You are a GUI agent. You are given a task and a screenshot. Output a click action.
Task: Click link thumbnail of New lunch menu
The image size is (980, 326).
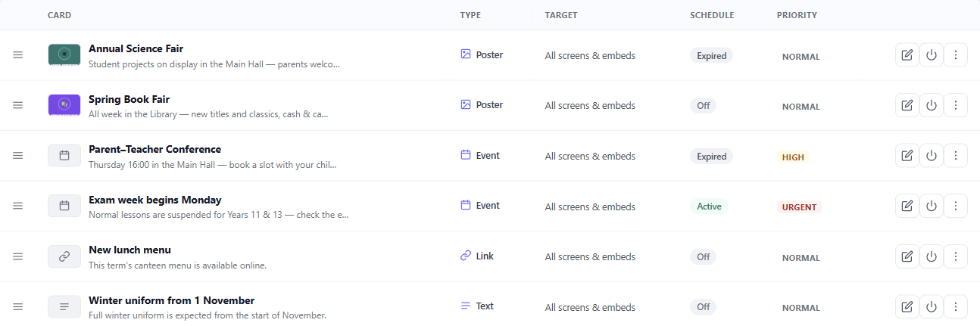click(64, 256)
